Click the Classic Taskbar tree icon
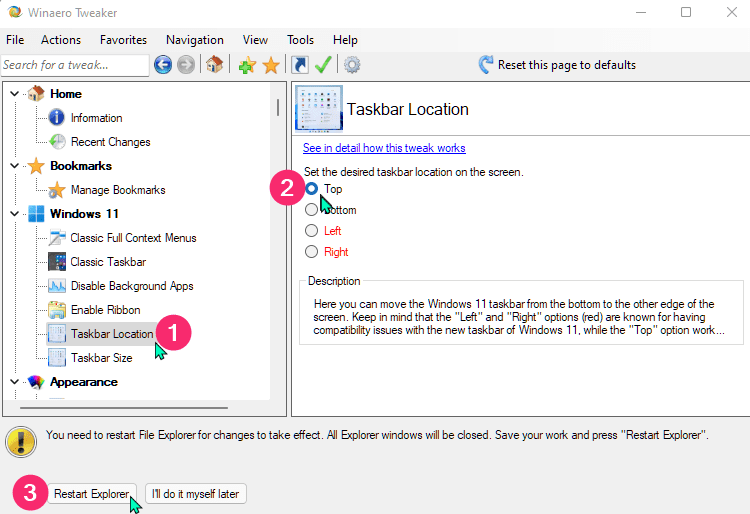The height and width of the screenshot is (514, 750). pyautogui.click(x=57, y=262)
